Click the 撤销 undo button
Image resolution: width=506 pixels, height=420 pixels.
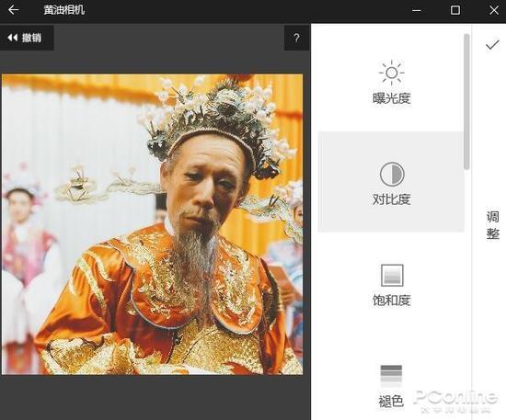click(x=27, y=38)
